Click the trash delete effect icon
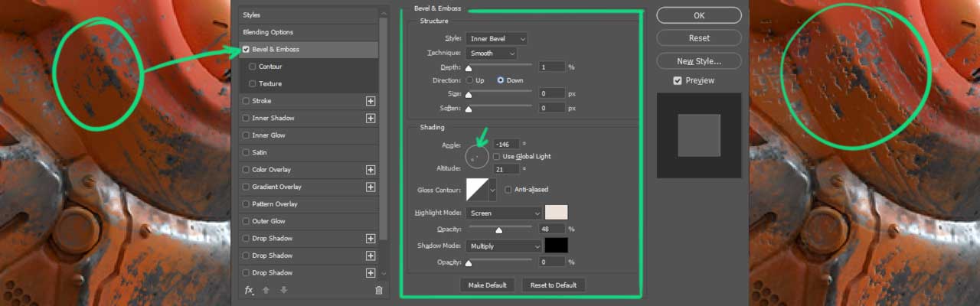The image size is (980, 306). tap(378, 291)
